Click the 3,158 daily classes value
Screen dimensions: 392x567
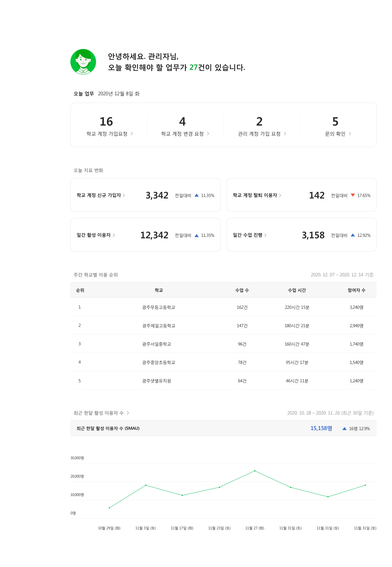tap(313, 235)
